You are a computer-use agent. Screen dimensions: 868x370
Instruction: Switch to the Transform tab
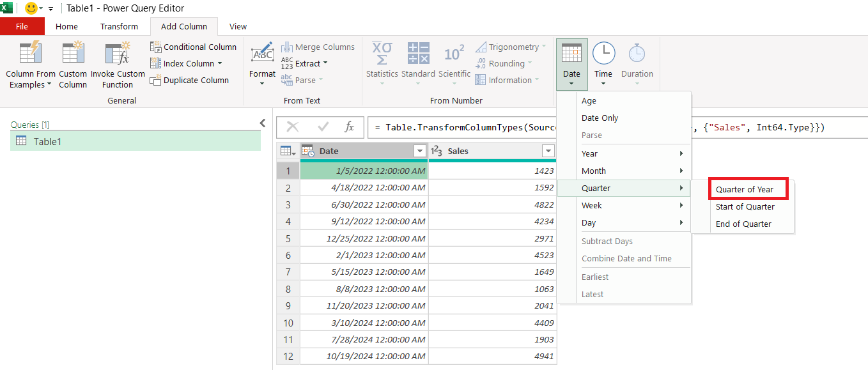(119, 26)
